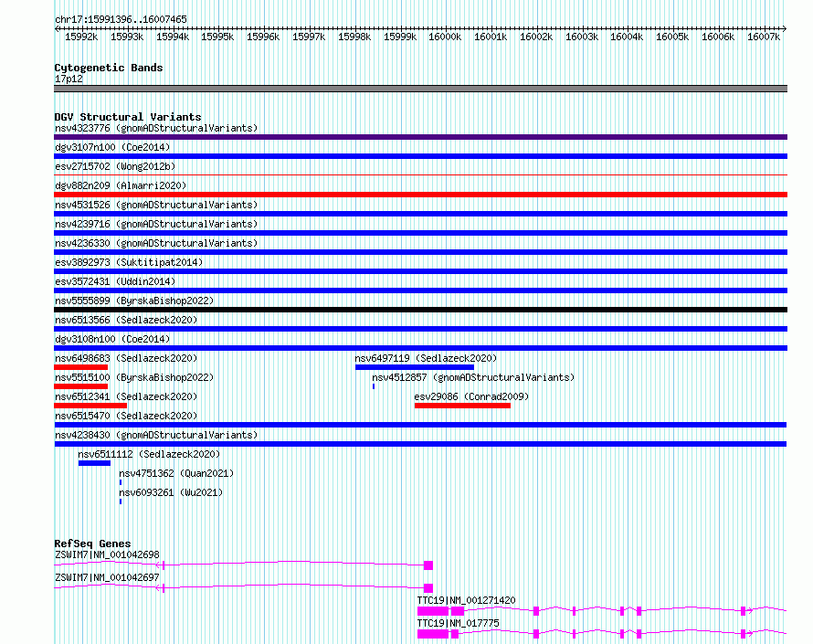Screen dimensions: 813x644
Task: Click the 15996k ruler tick label
Action: pos(263,37)
